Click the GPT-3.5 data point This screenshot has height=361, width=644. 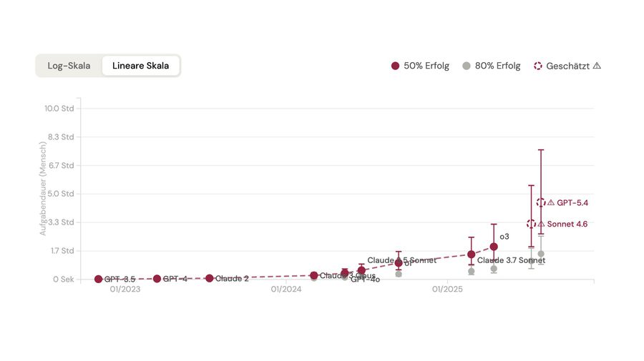coord(98,279)
